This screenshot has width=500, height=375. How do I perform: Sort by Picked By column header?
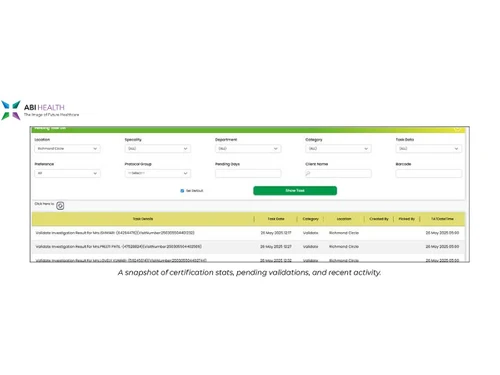pyautogui.click(x=407, y=219)
